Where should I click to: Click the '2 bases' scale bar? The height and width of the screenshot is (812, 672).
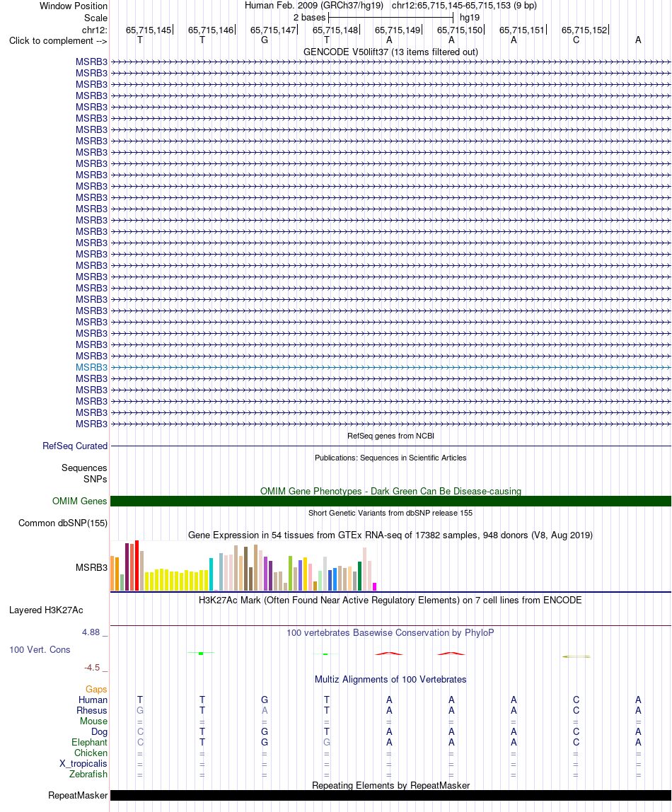pyautogui.click(x=391, y=18)
